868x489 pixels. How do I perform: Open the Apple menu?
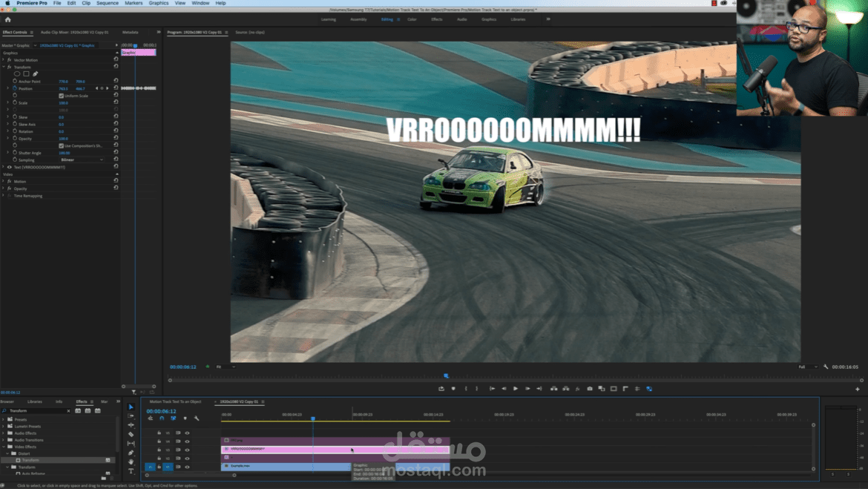7,3
